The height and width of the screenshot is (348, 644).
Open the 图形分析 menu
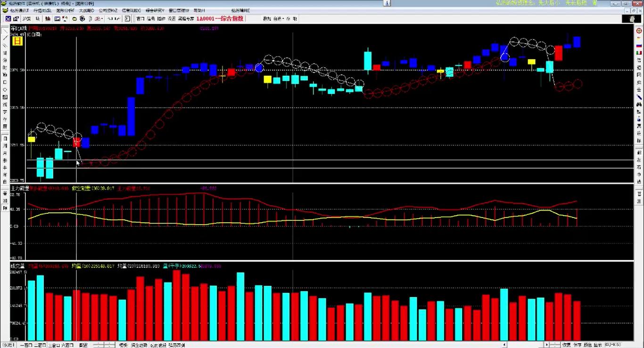point(66,10)
